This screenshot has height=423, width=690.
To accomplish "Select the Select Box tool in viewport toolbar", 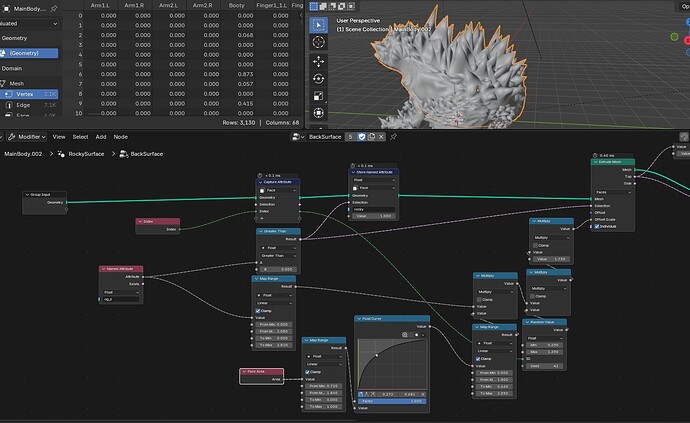I will pyautogui.click(x=319, y=25).
